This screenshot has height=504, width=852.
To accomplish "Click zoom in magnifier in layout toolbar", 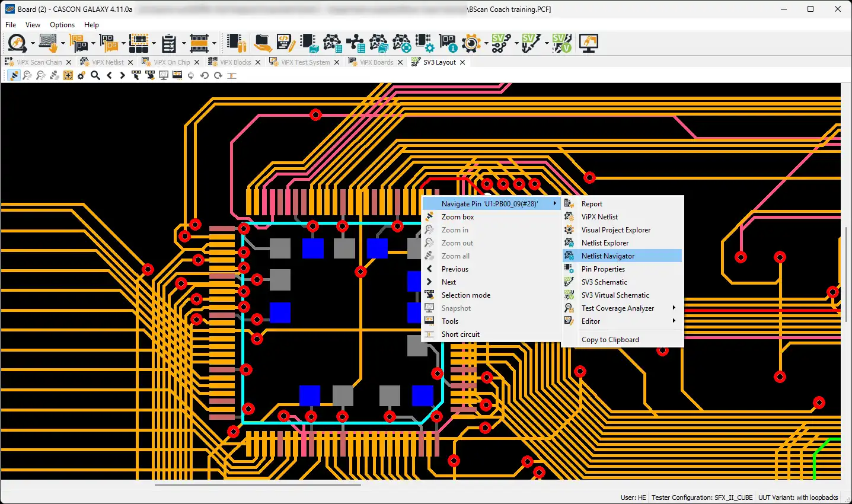I will tap(27, 75).
